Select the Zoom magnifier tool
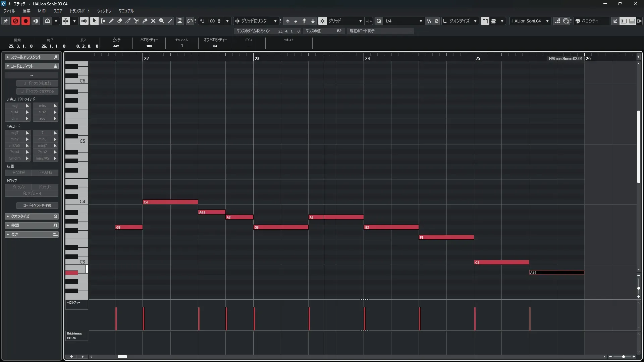Screen dimensions: 644x362 [162, 21]
